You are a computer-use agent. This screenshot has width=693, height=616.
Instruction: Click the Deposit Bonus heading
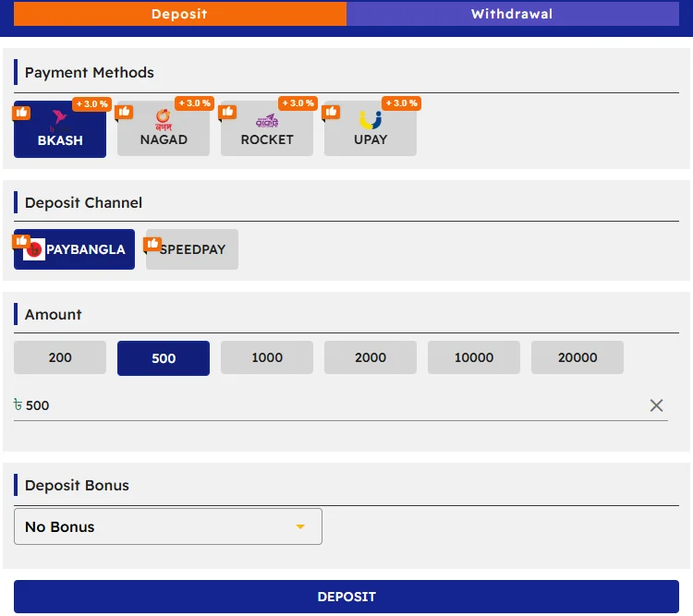tap(77, 485)
